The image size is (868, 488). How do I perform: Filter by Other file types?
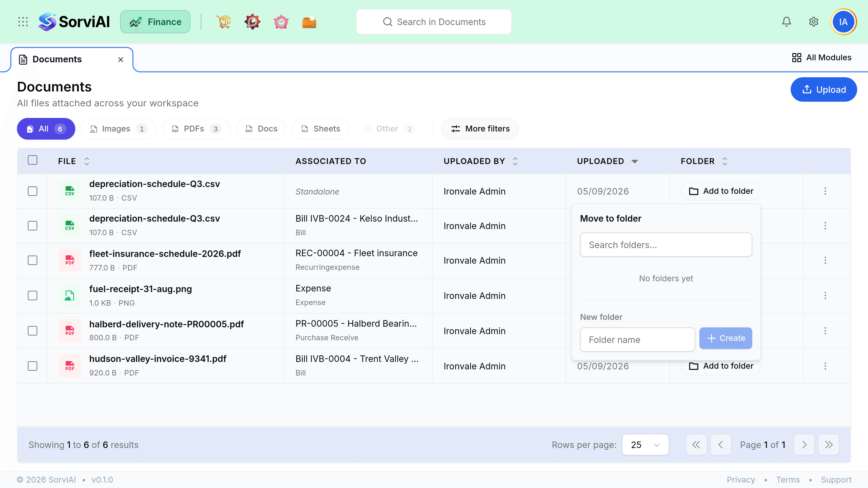click(x=389, y=129)
